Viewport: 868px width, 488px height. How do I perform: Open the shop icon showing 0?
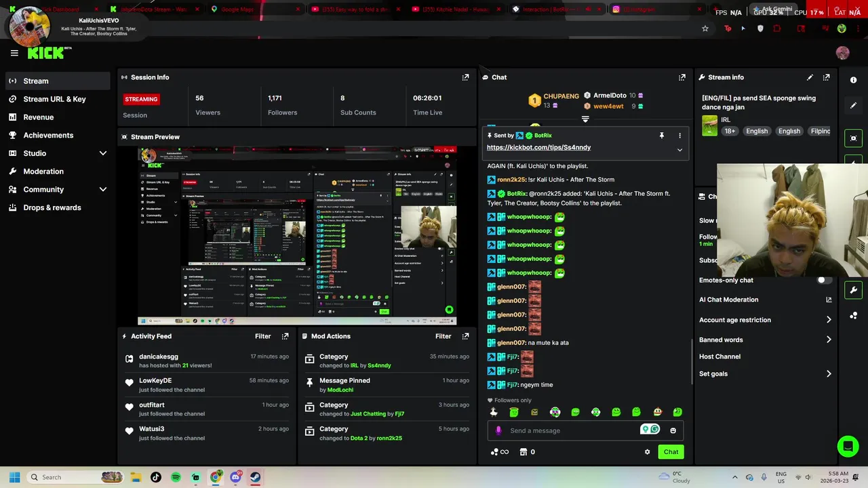click(x=527, y=452)
